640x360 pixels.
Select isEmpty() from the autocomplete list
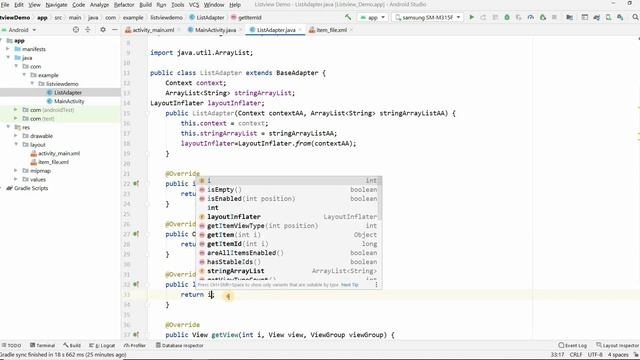289,189
